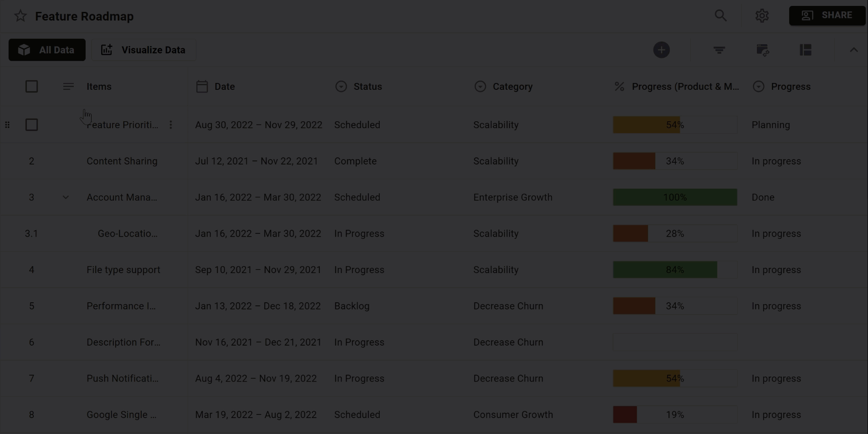Switch to the All Data view
Image resolution: width=868 pixels, height=434 pixels.
point(46,50)
